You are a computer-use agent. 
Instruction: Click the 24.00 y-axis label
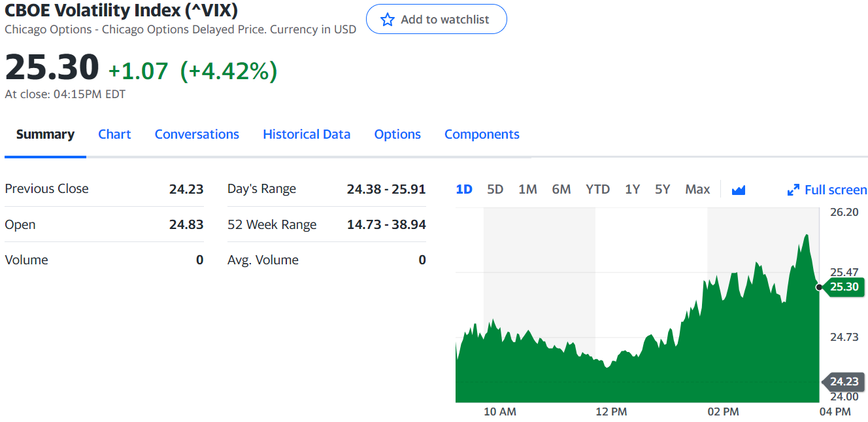(x=844, y=396)
